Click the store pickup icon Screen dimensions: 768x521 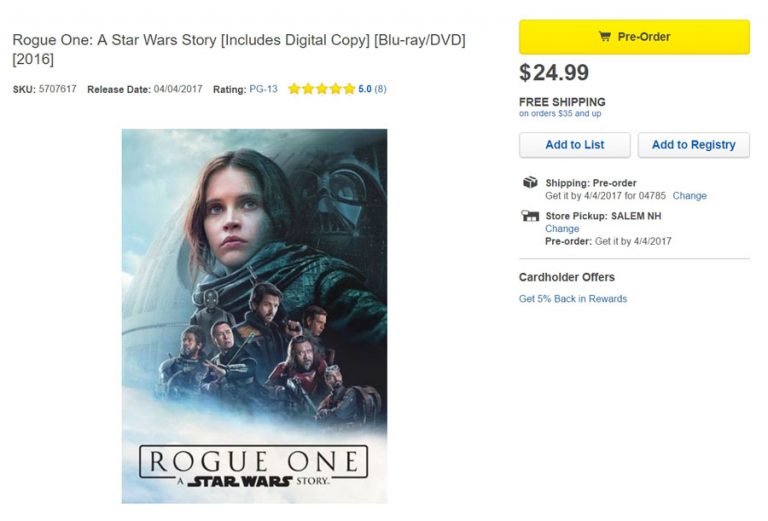pyautogui.click(x=530, y=216)
